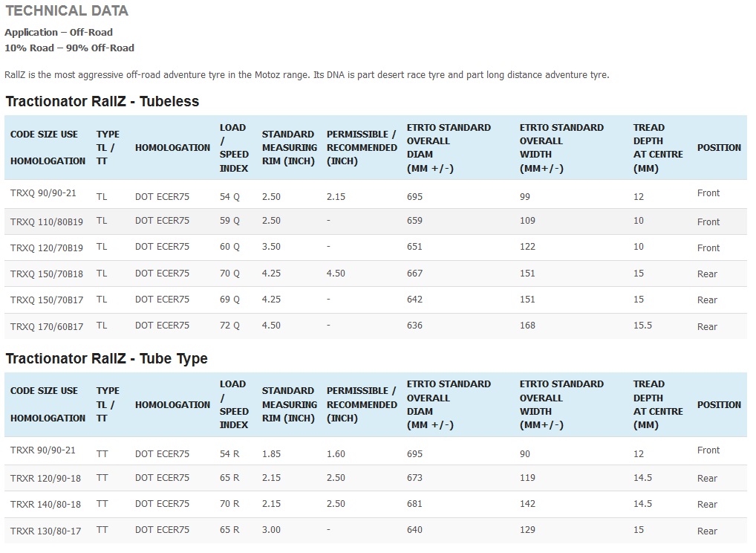
Task: Click the TRXQ 90/90-21 code cell
Action: [x=43, y=193]
